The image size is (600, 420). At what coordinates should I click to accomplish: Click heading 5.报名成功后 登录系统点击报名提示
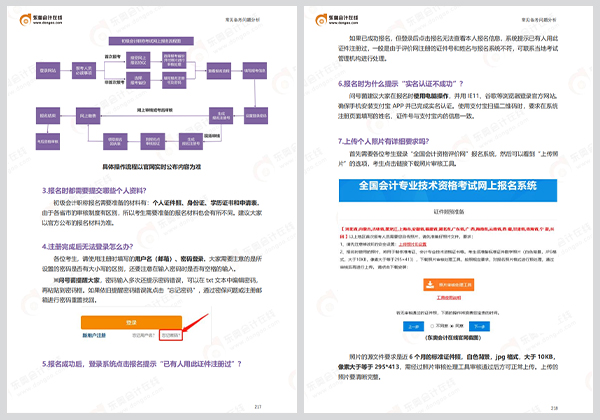142,364
